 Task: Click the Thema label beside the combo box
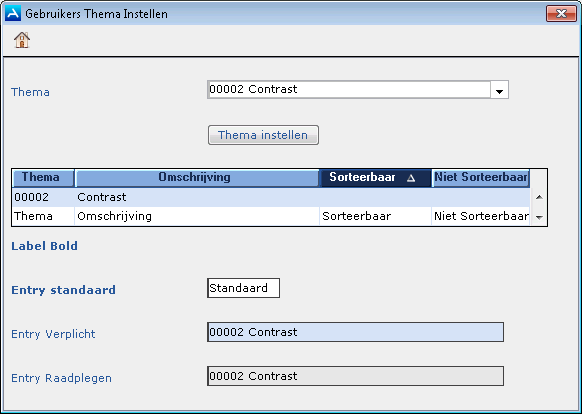tap(30, 92)
